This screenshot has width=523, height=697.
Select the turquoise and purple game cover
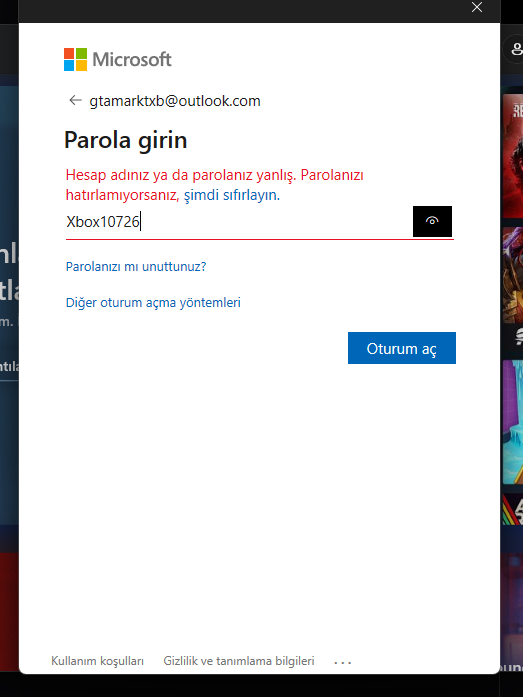coord(513,422)
